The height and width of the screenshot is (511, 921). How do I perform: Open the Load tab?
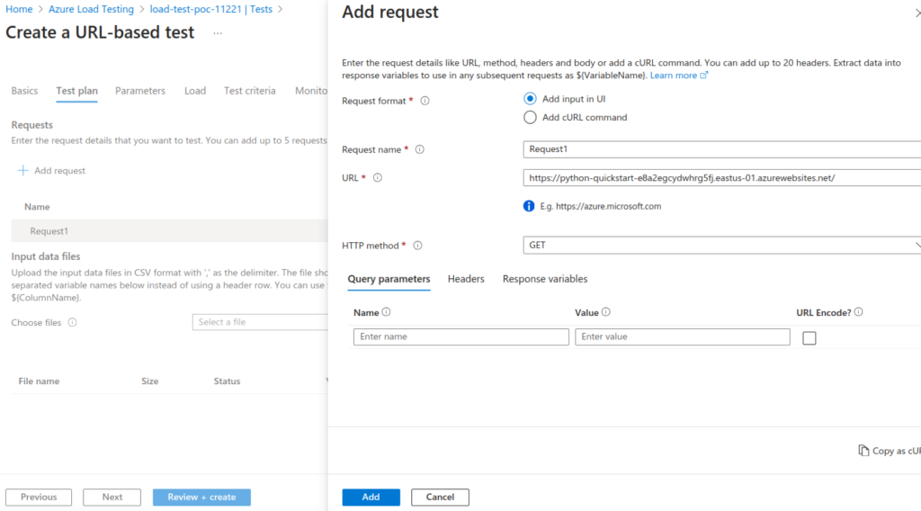(x=195, y=90)
